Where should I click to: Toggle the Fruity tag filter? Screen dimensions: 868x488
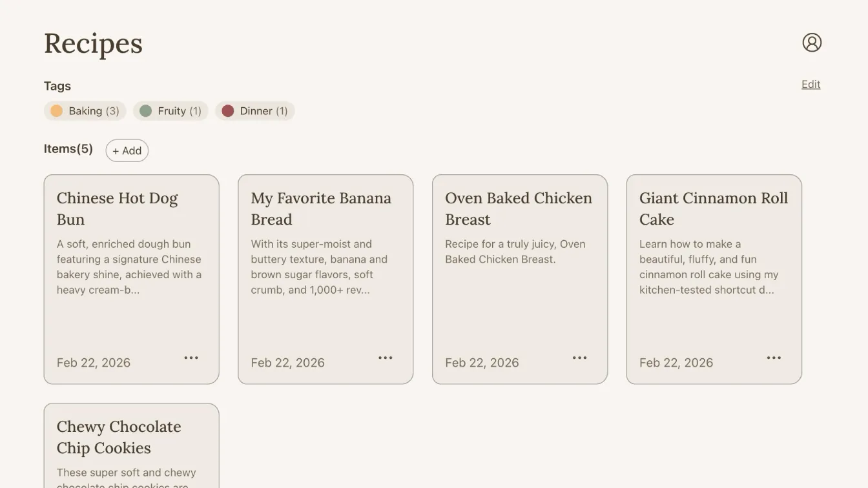170,110
